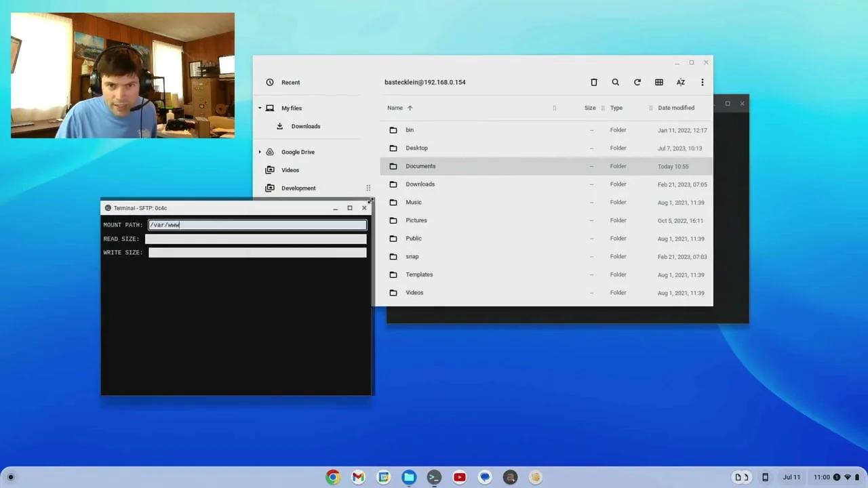Click the delete icon in Files toolbar
The width and height of the screenshot is (868, 488).
(x=593, y=82)
